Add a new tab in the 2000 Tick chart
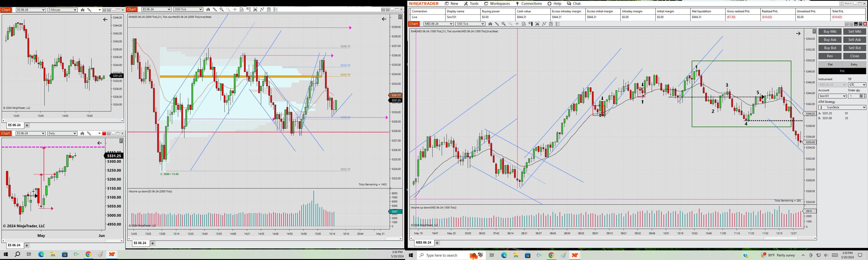The width and height of the screenshot is (868, 260). (x=153, y=243)
